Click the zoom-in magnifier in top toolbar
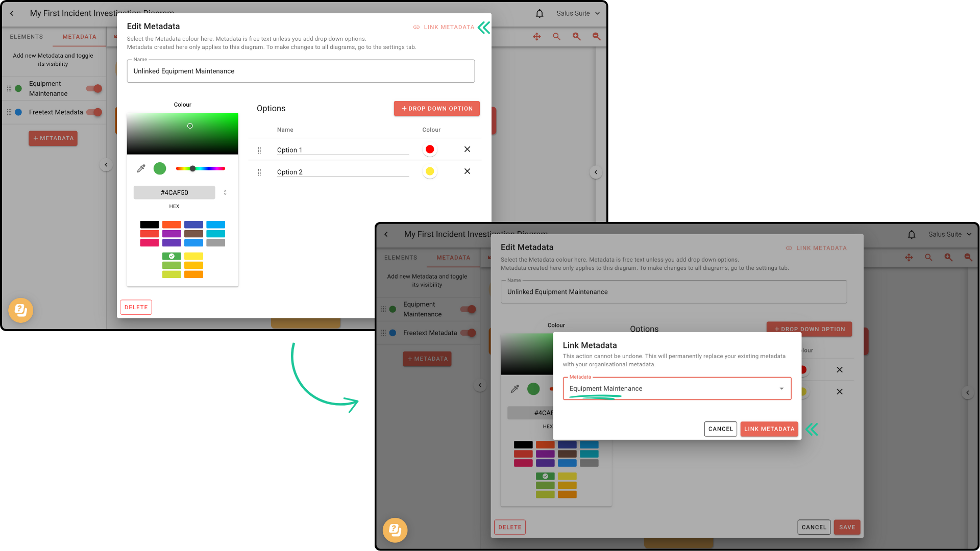This screenshot has width=980, height=551. pos(576,37)
